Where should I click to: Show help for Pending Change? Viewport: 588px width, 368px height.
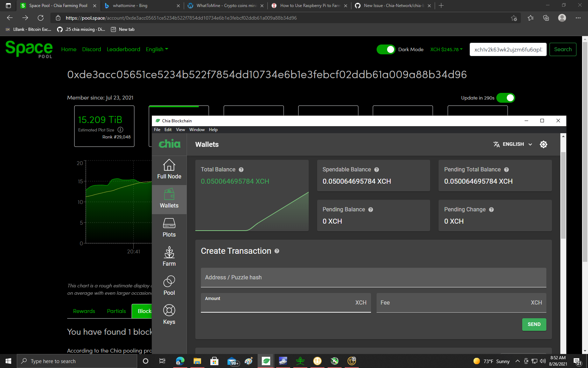(491, 210)
